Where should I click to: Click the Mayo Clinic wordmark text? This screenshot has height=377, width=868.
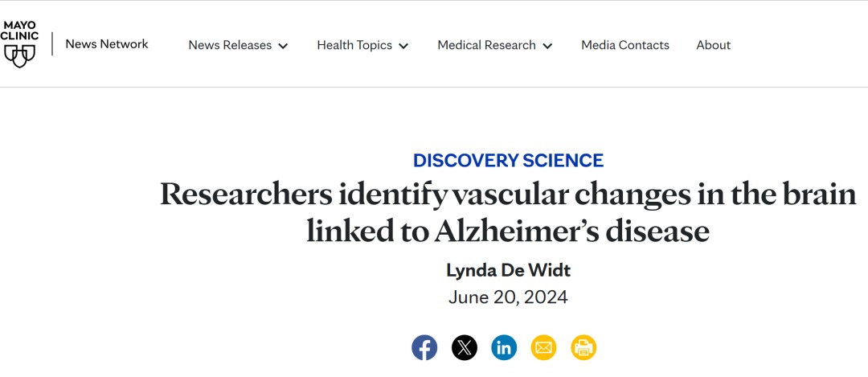[x=19, y=31]
